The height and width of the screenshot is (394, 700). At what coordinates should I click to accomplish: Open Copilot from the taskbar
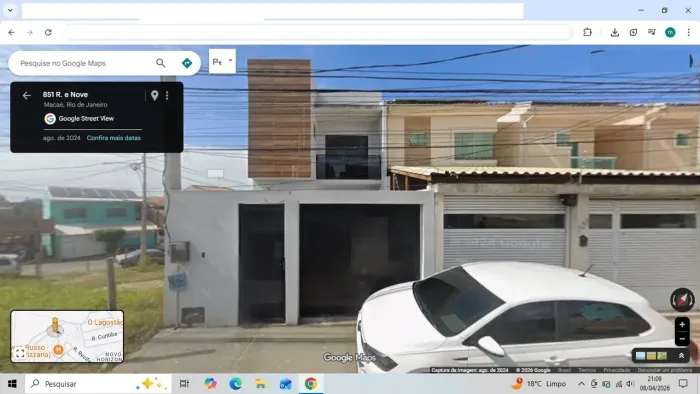[x=210, y=384]
